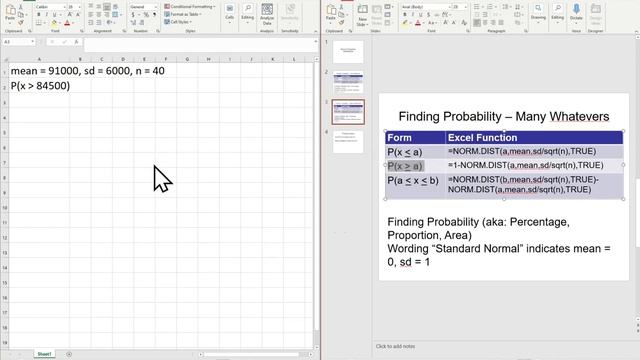Click the Click to add notes area
The image size is (640, 360).
[395, 346]
